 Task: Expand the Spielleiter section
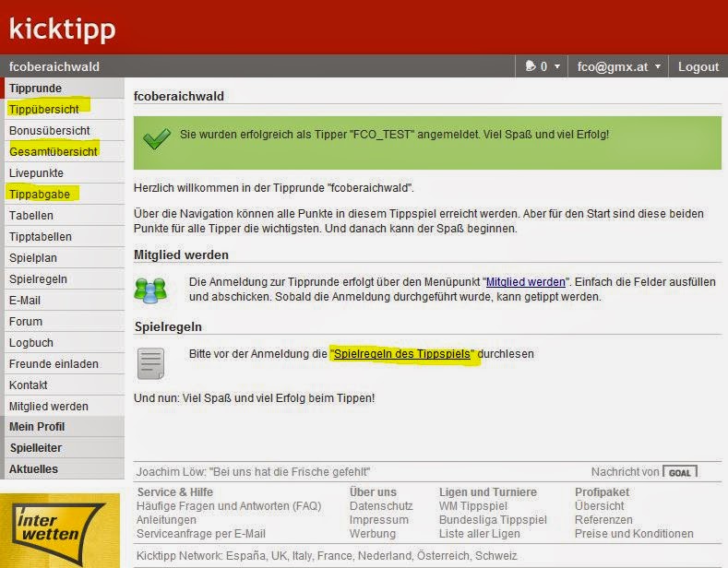pos(64,448)
